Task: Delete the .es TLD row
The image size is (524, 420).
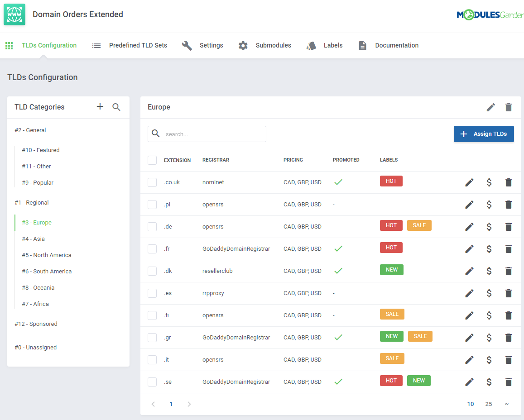Action: pos(508,293)
